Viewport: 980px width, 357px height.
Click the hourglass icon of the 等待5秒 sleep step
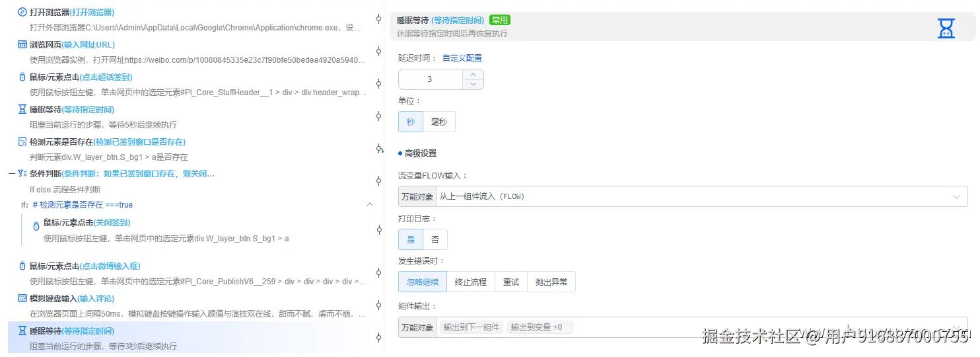coord(22,109)
